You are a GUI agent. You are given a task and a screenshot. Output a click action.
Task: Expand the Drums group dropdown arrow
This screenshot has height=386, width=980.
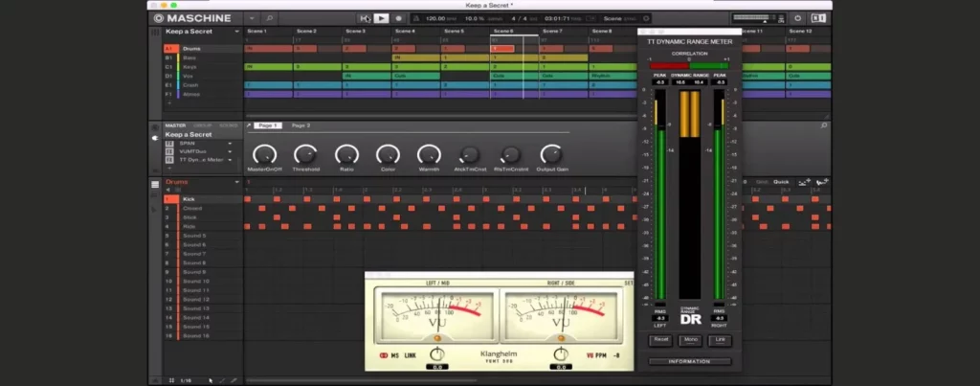pyautogui.click(x=236, y=182)
